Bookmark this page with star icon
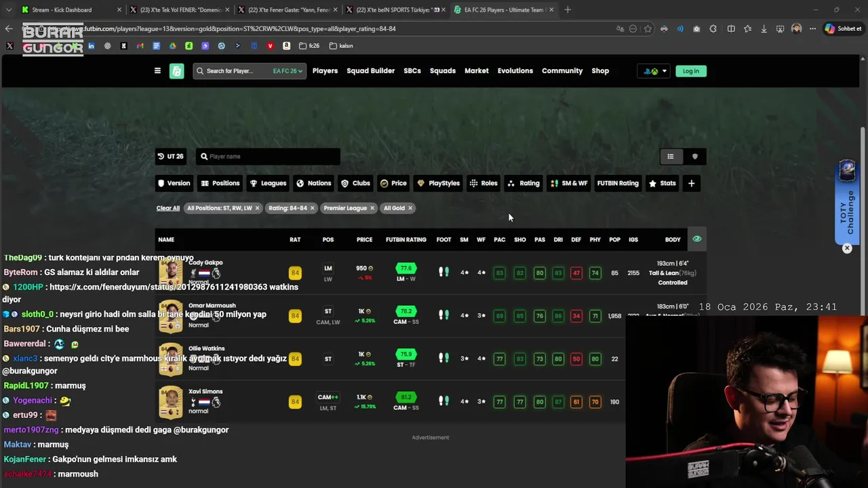Image resolution: width=868 pixels, height=488 pixels. tap(648, 29)
